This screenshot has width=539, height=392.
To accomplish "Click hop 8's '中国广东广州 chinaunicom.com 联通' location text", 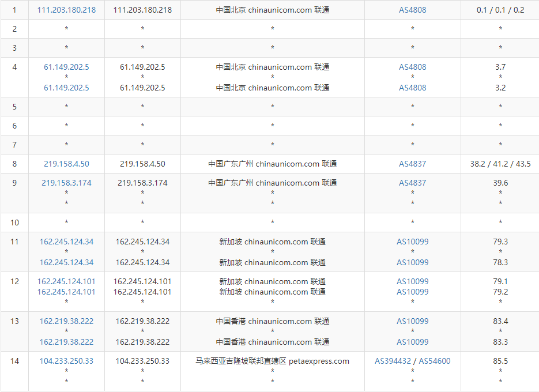I will click(272, 164).
